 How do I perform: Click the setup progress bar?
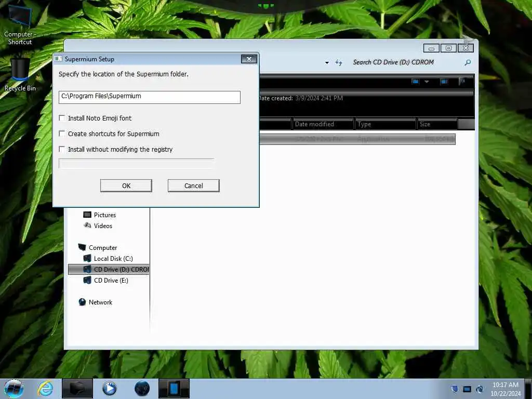(x=137, y=164)
